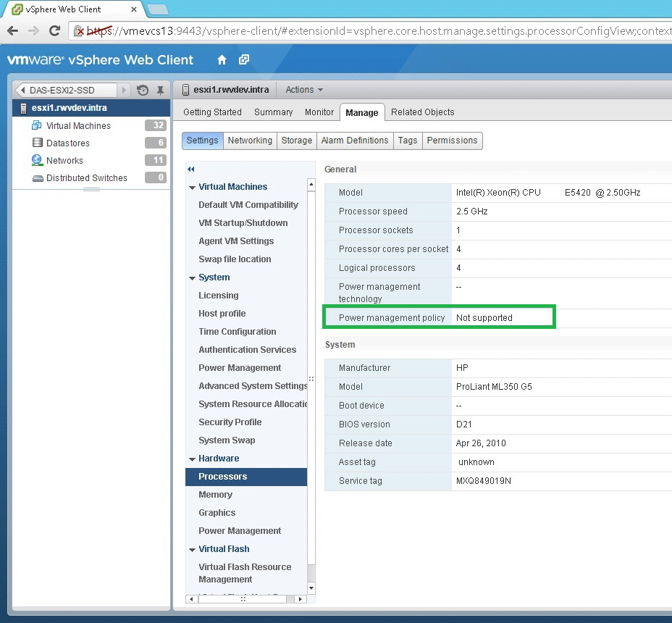
Task: Open Licensing settings
Action: coord(219,296)
